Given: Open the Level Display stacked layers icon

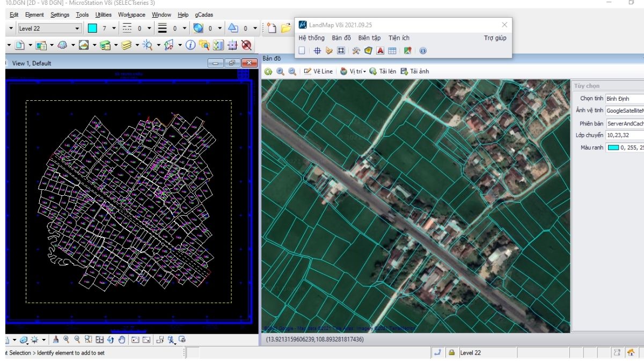Looking at the screenshot, I should tap(127, 45).
